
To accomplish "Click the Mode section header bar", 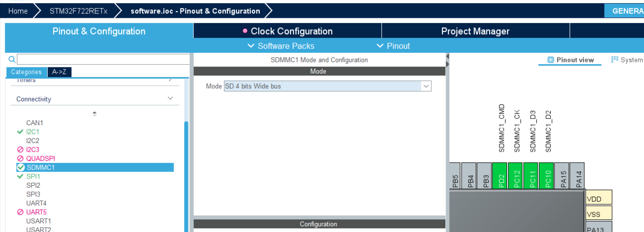I will (319, 71).
